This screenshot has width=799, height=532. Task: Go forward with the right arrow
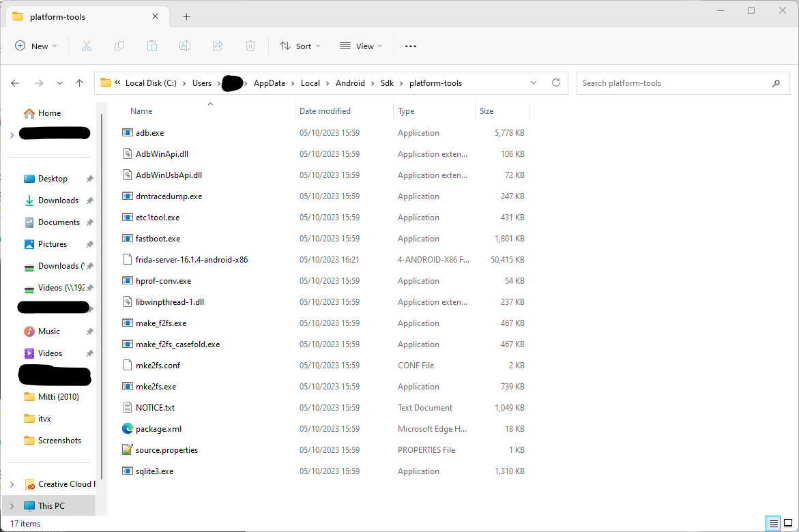(39, 83)
